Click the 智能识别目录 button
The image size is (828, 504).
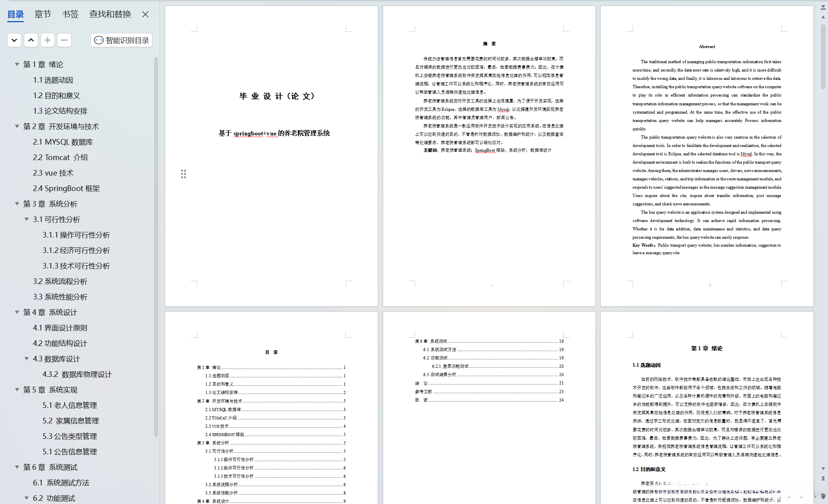122,40
